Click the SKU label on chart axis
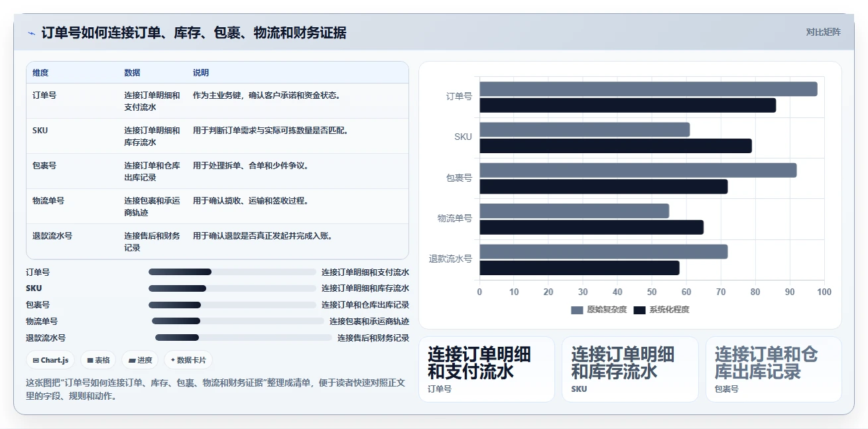Viewport: 868px width, 429px height. tap(464, 137)
